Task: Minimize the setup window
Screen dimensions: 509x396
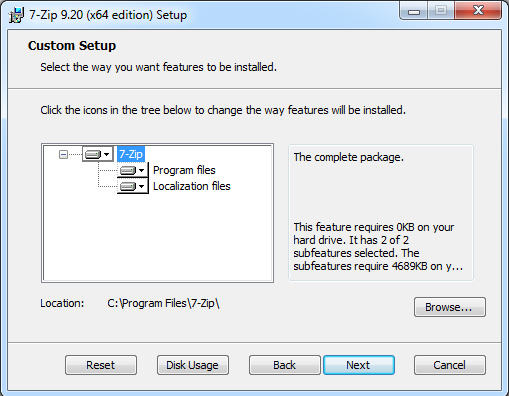Action: point(414,11)
